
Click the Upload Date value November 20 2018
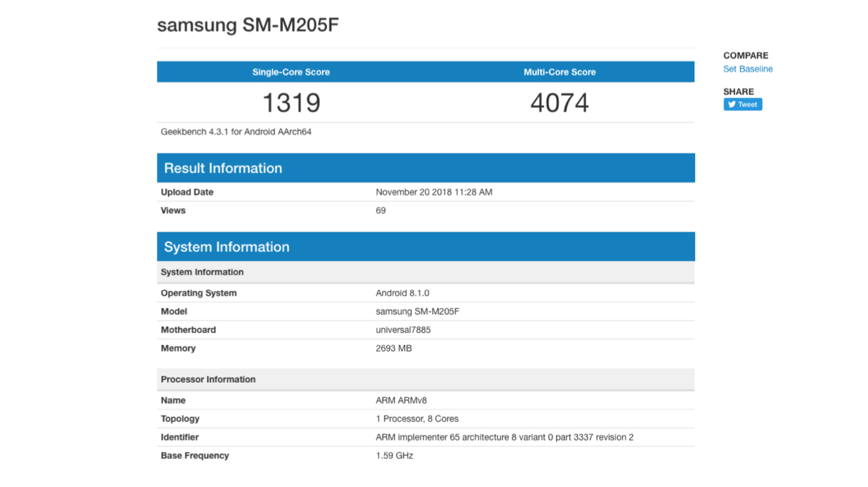434,192
